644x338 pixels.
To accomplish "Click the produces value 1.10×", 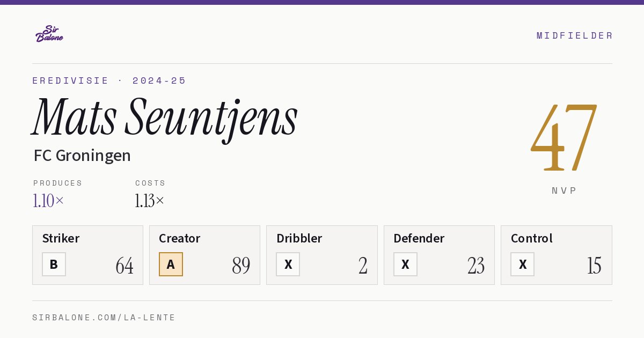I will (48, 201).
